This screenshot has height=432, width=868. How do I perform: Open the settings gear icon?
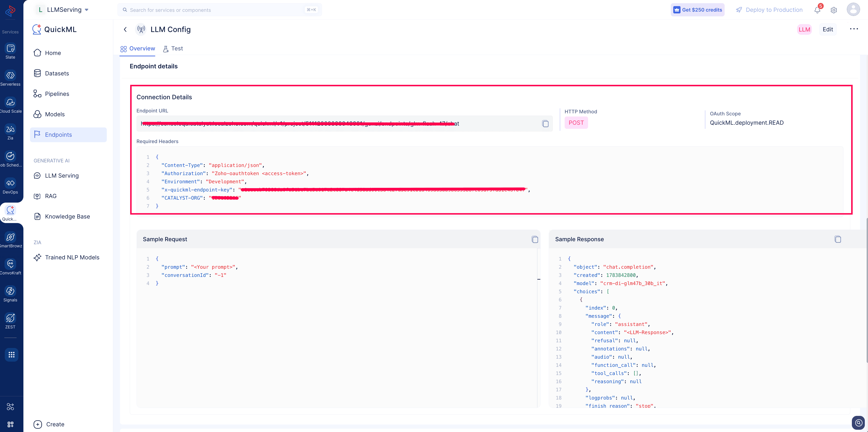pyautogui.click(x=834, y=10)
